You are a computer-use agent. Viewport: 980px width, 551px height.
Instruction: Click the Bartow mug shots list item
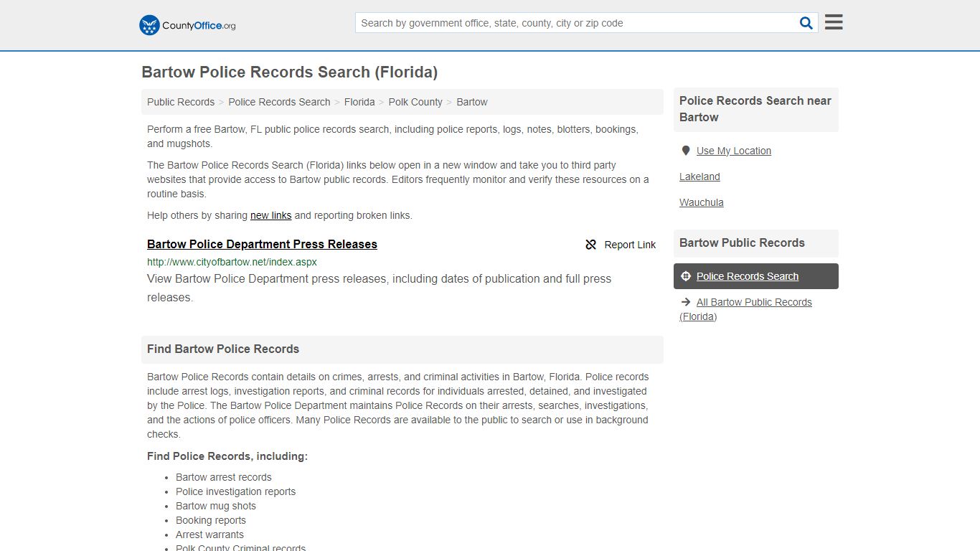click(215, 506)
